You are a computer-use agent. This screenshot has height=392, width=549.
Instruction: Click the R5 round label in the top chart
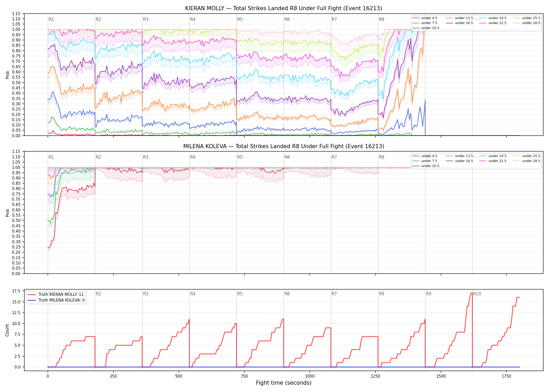tap(240, 19)
